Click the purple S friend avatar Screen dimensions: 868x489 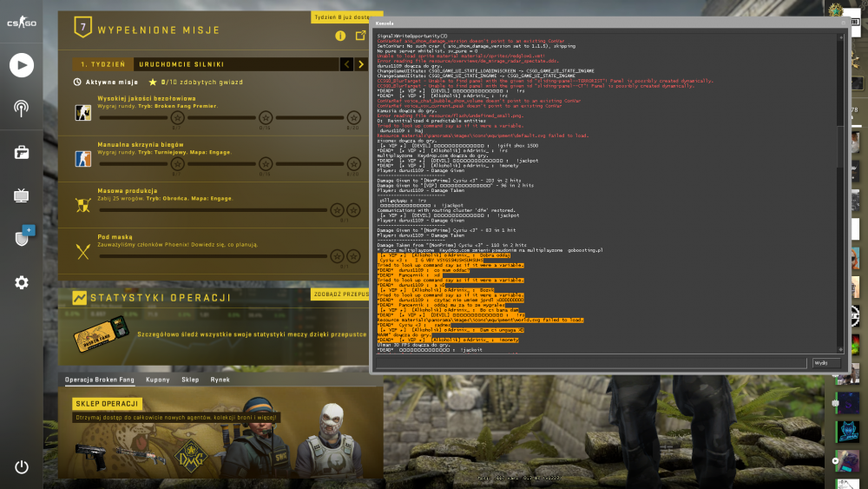[x=847, y=403]
